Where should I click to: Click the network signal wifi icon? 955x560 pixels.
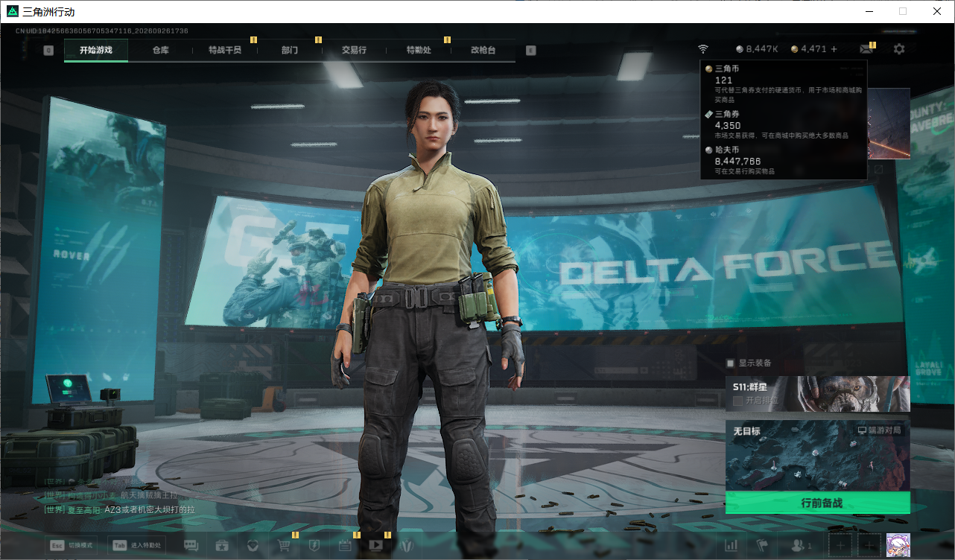point(703,49)
